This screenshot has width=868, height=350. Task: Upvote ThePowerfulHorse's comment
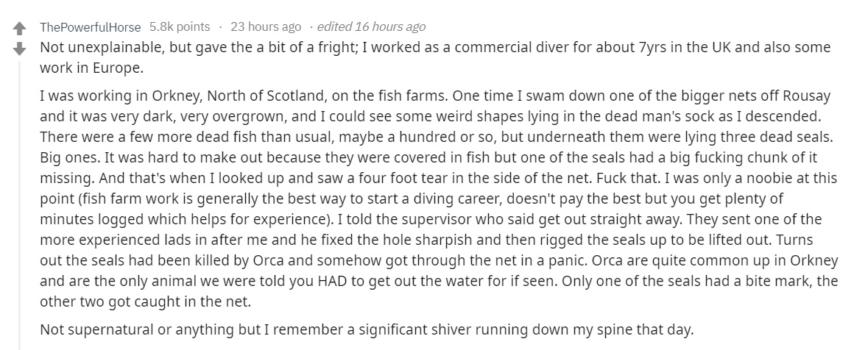(19, 28)
